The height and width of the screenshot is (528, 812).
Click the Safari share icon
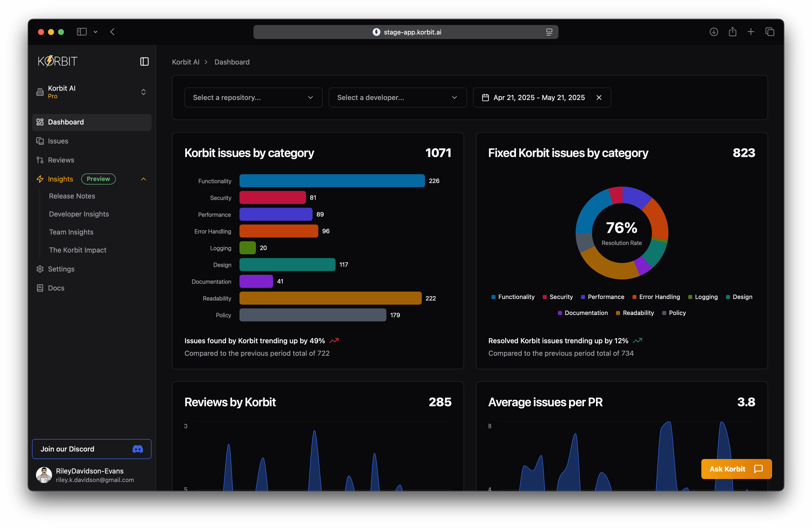[732, 32]
